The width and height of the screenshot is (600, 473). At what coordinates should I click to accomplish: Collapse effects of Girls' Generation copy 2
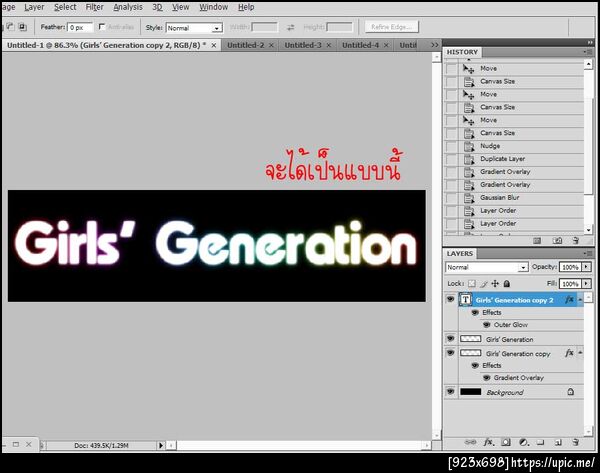click(x=580, y=299)
